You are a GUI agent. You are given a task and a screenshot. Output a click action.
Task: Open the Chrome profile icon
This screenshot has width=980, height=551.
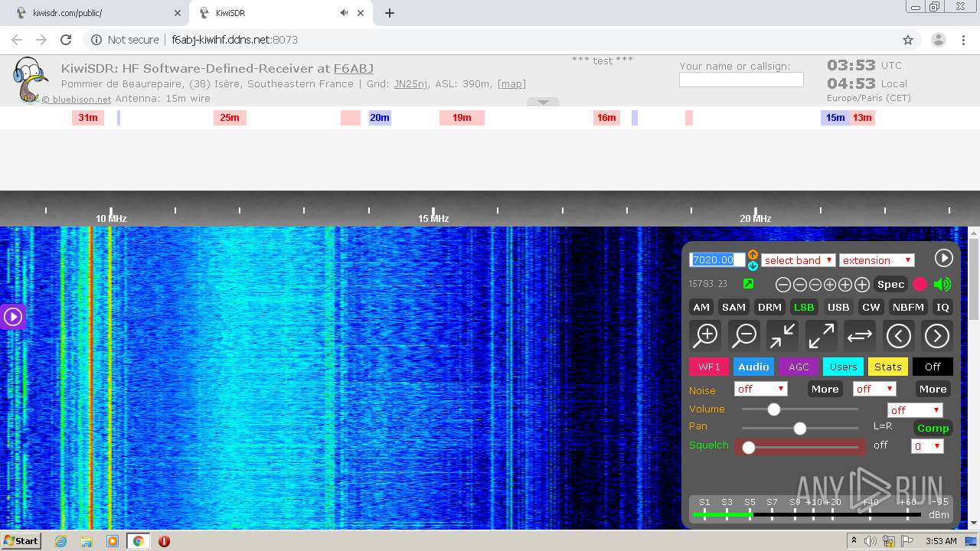[x=938, y=40]
